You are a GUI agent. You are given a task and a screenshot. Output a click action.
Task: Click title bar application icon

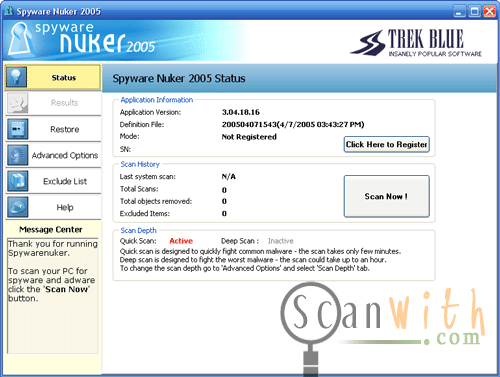[9, 11]
